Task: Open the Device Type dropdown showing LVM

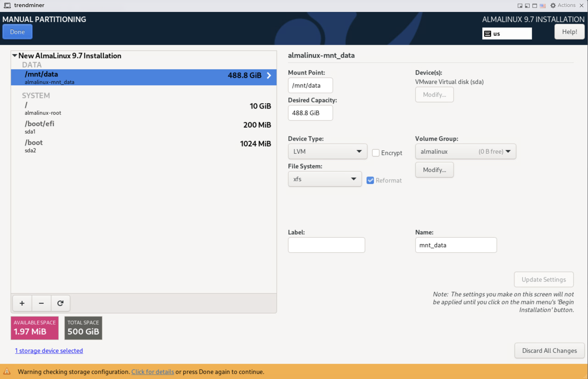Action: pos(327,151)
